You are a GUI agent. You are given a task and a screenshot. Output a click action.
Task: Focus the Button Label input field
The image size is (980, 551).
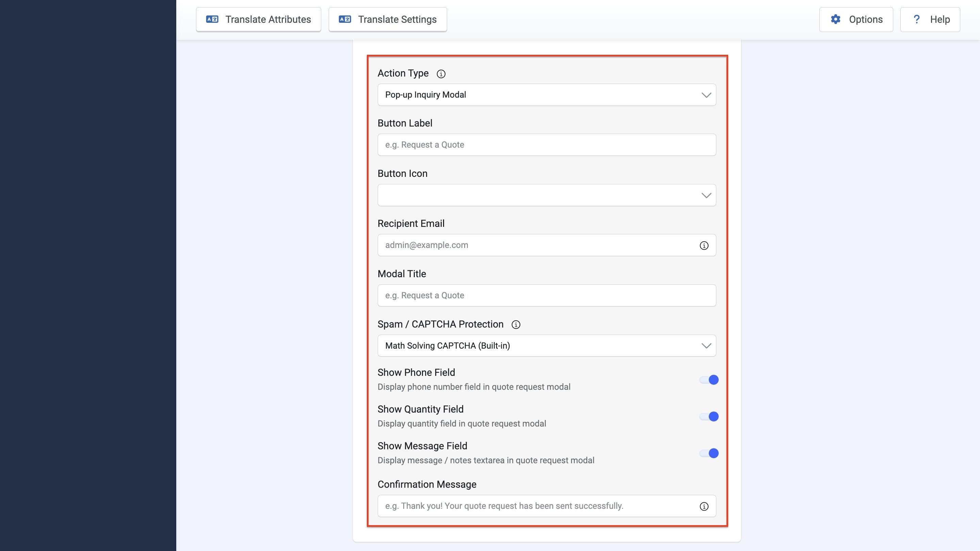[x=547, y=145]
